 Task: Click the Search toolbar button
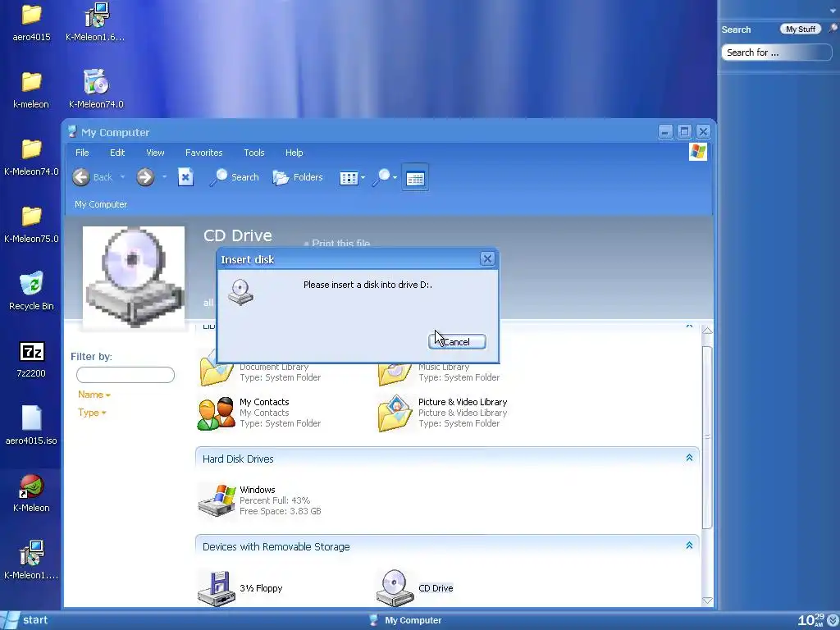234,177
